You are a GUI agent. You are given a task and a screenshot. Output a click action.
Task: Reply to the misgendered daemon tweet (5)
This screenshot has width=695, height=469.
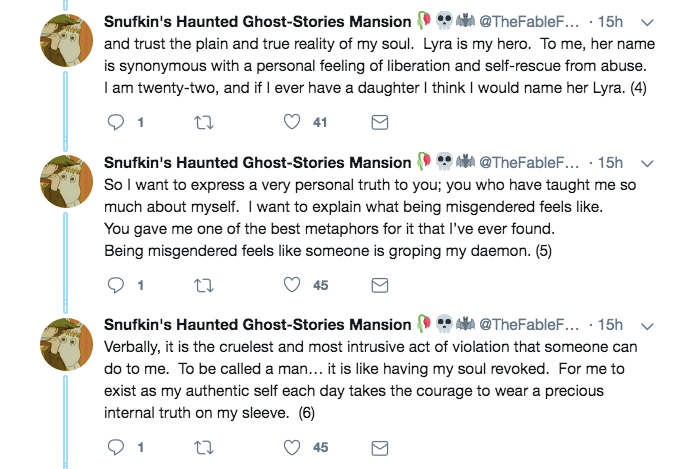(115, 285)
